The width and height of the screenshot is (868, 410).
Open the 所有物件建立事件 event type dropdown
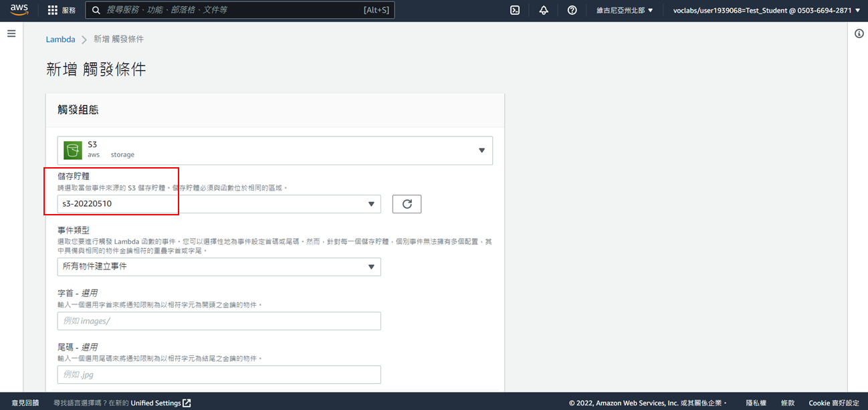[219, 267]
